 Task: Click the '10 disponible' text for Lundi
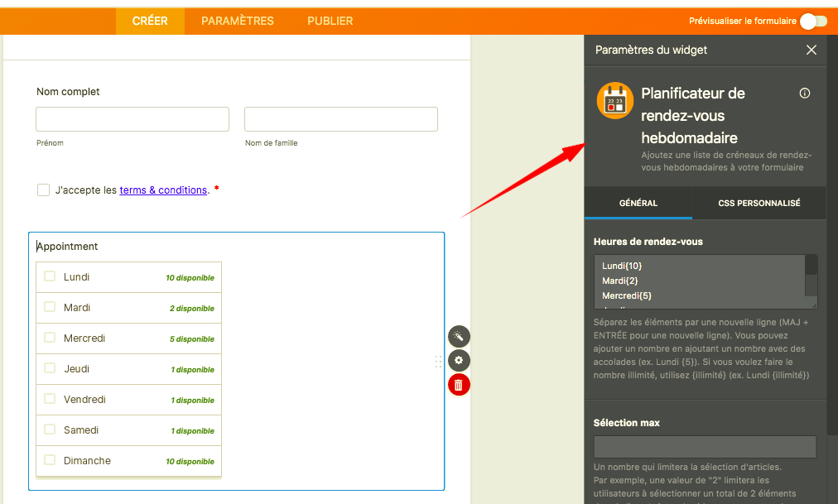[190, 277]
